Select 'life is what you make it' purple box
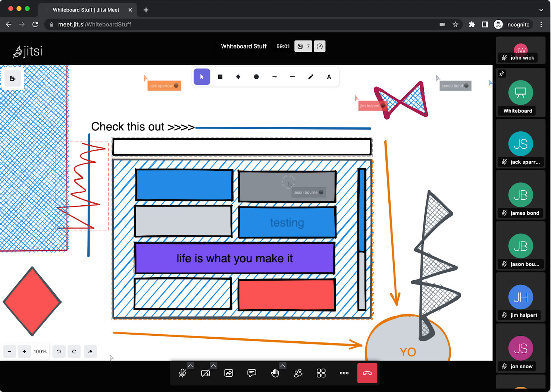Image resolution: width=551 pixels, height=392 pixels. (235, 258)
